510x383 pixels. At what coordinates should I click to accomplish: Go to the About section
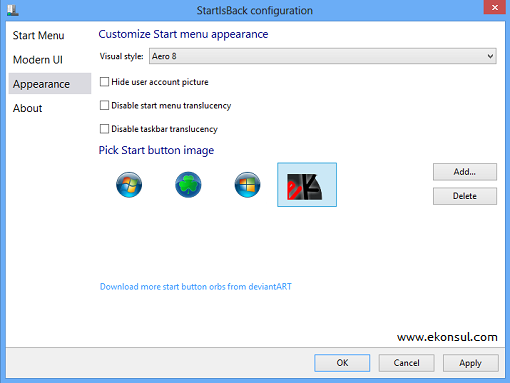pos(28,108)
